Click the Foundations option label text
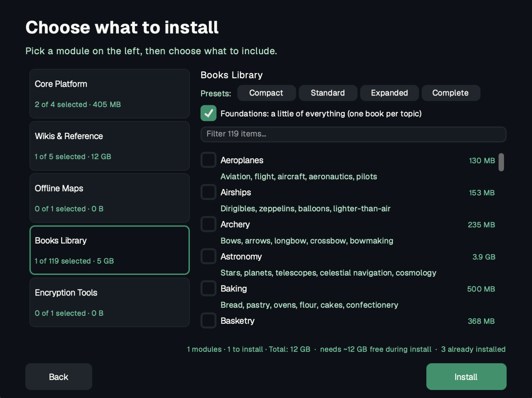This screenshot has height=398, width=532. tap(321, 114)
